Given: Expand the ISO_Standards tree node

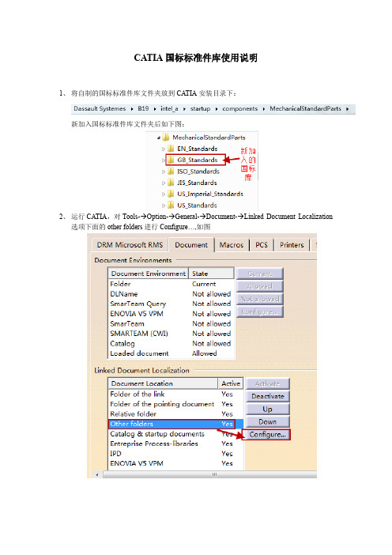Looking at the screenshot, I should click(164, 172).
